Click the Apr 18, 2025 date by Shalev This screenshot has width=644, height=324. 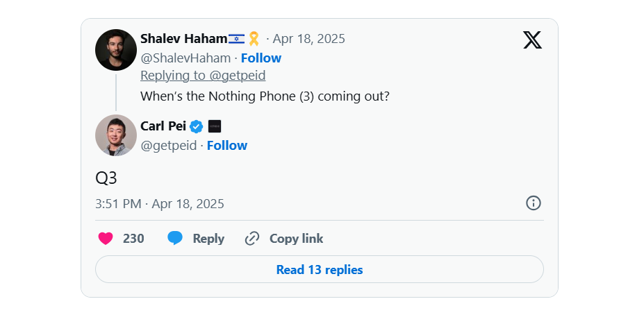309,39
